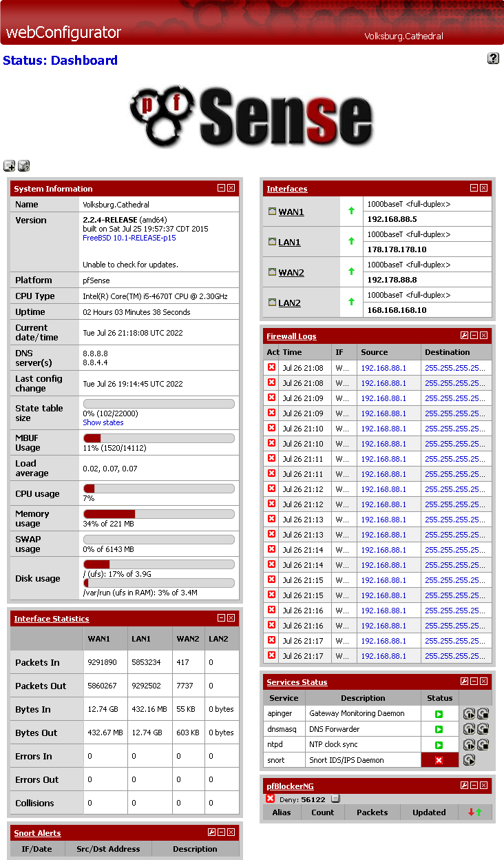Screen dimensions: 504x860
Task: Open Services Status widget wrench settings
Action: pyautogui.click(x=464, y=682)
